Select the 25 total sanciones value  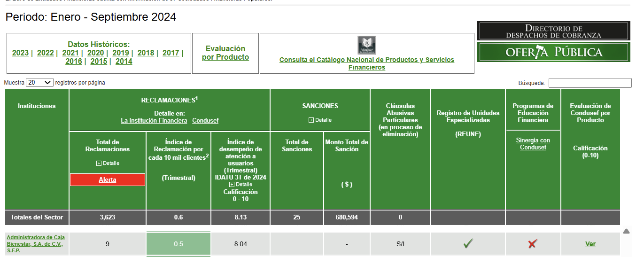pyautogui.click(x=297, y=218)
